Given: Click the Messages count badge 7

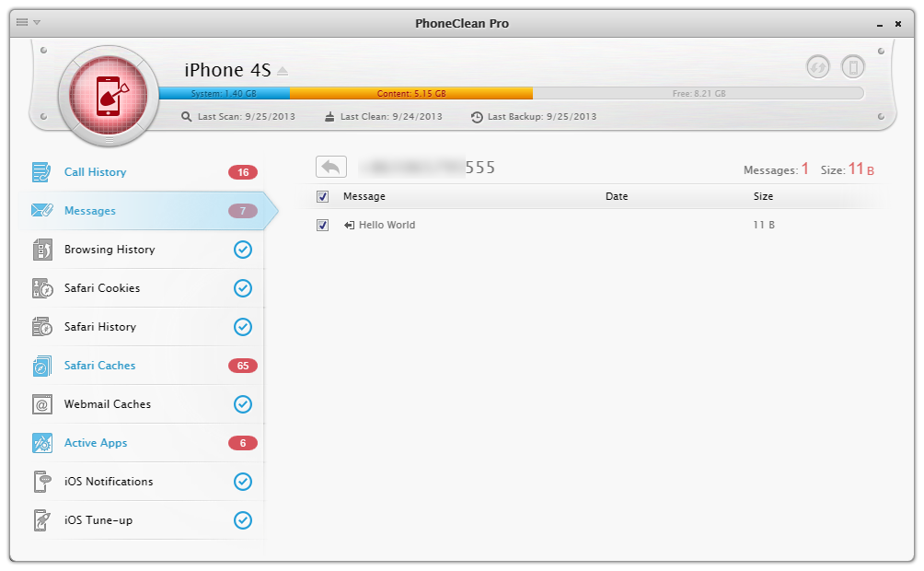Looking at the screenshot, I should (243, 211).
